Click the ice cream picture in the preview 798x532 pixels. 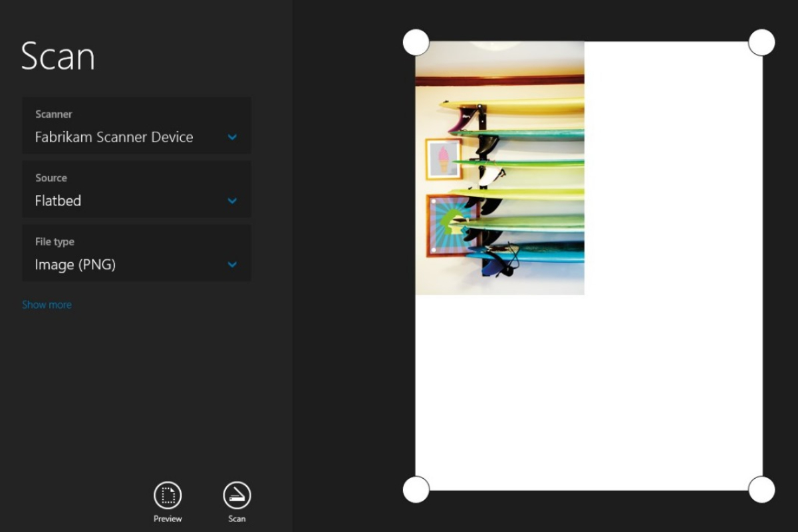[444, 160]
